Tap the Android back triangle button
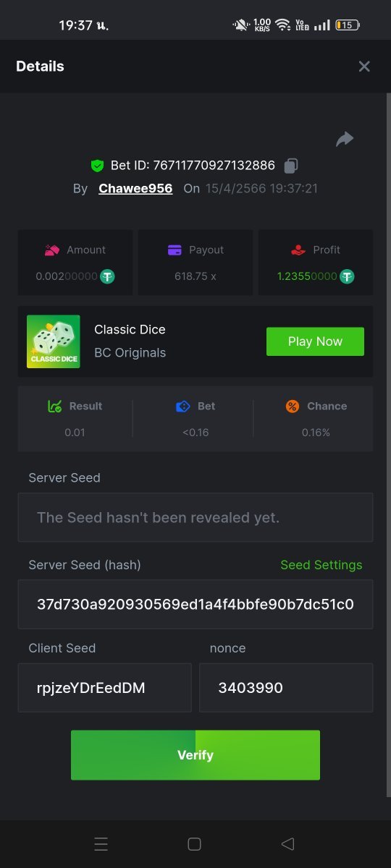This screenshot has width=391, height=868. point(287,844)
